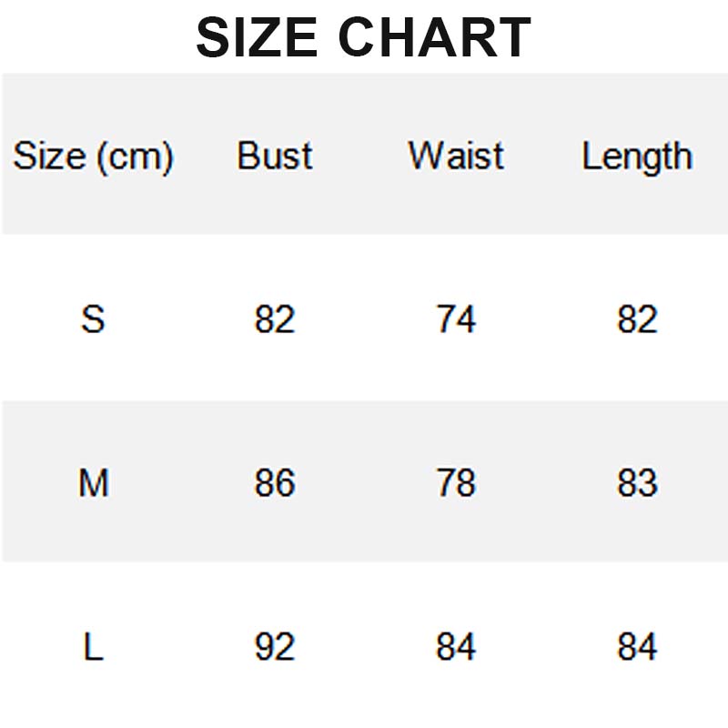Select the Length column header
This screenshot has width=728, height=728.
click(637, 157)
